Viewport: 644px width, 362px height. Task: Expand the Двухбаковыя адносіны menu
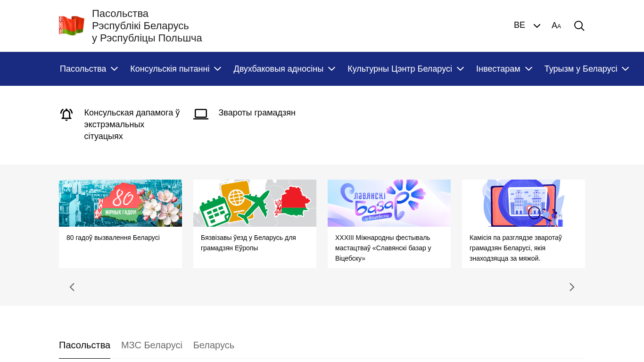[x=284, y=69]
